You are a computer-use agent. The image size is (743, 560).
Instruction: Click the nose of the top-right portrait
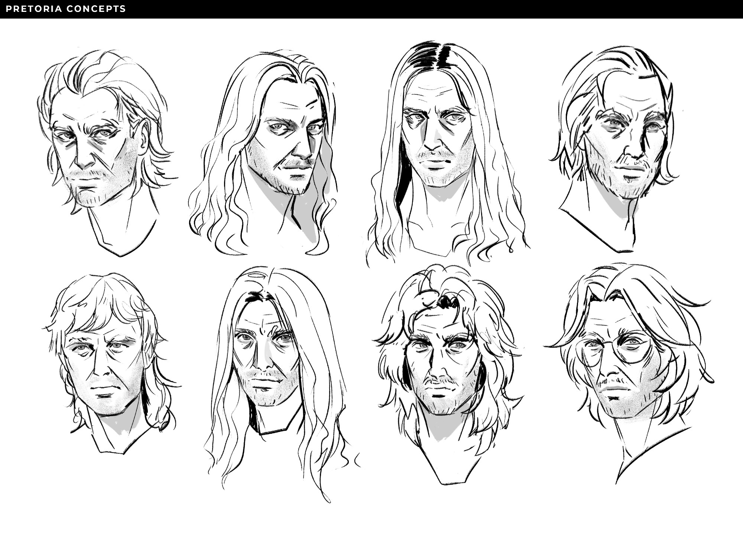(x=634, y=150)
